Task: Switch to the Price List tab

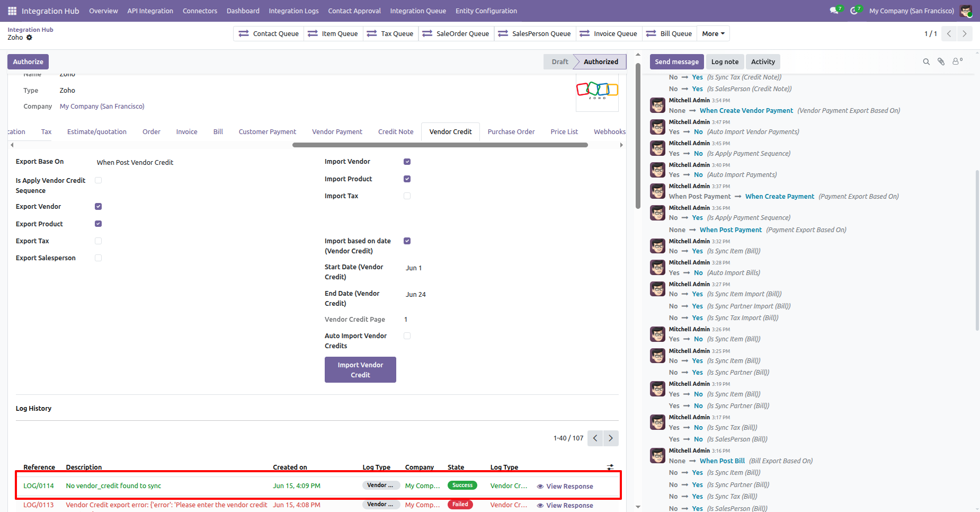Action: pos(564,132)
